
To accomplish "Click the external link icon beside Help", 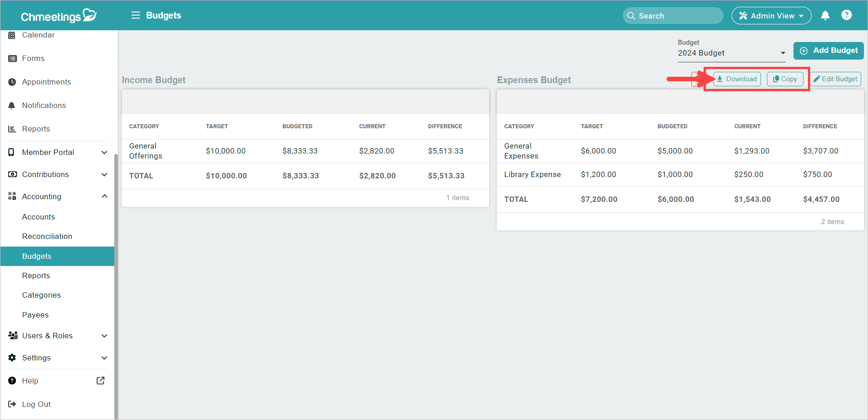I will [100, 381].
